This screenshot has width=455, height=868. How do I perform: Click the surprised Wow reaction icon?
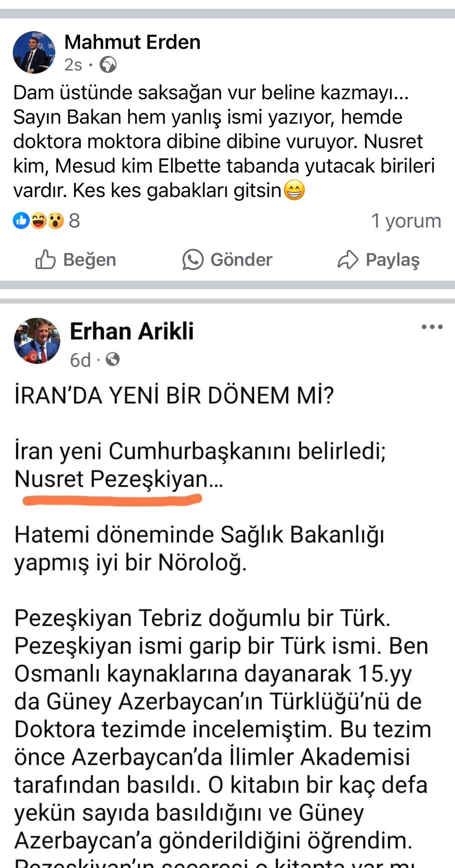55,220
